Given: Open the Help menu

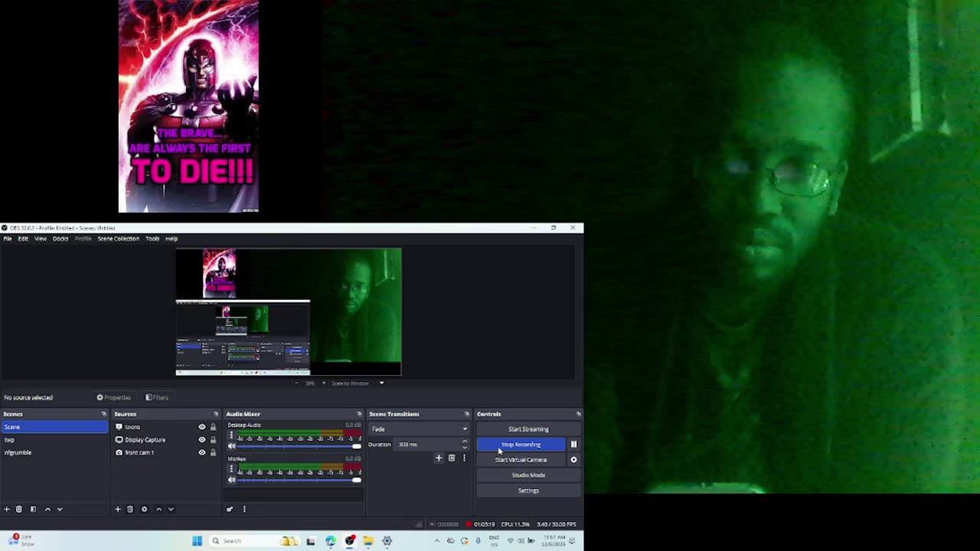Looking at the screenshot, I should tap(171, 239).
